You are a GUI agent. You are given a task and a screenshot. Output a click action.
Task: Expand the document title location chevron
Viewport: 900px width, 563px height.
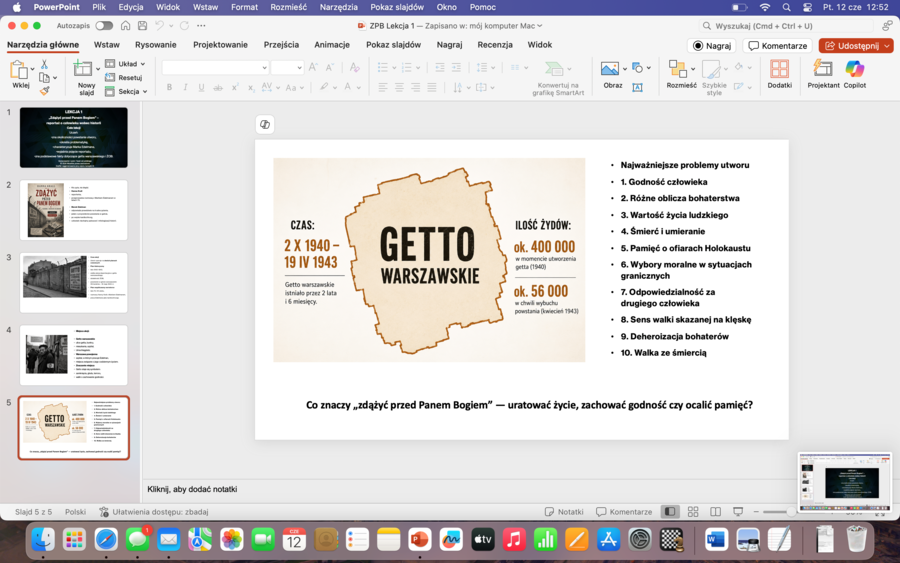[x=540, y=26]
